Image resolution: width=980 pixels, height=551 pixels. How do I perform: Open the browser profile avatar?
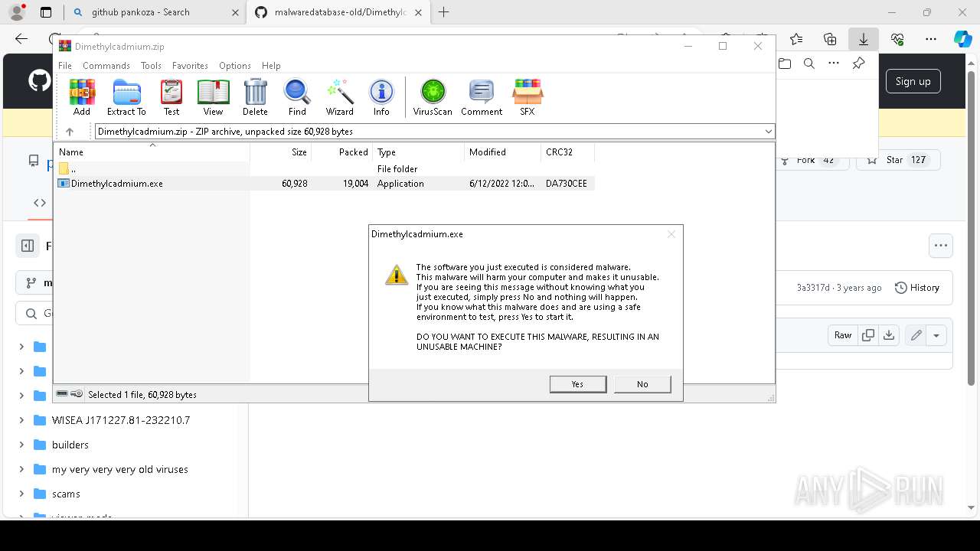coord(16,12)
